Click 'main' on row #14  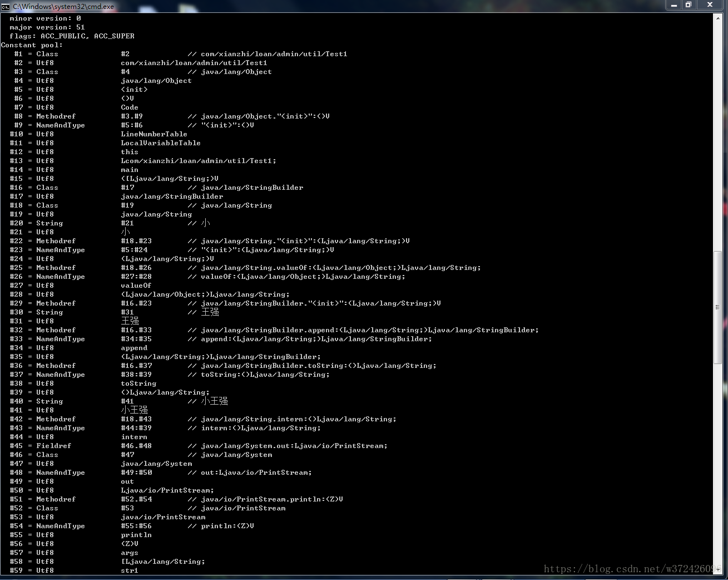tap(130, 170)
